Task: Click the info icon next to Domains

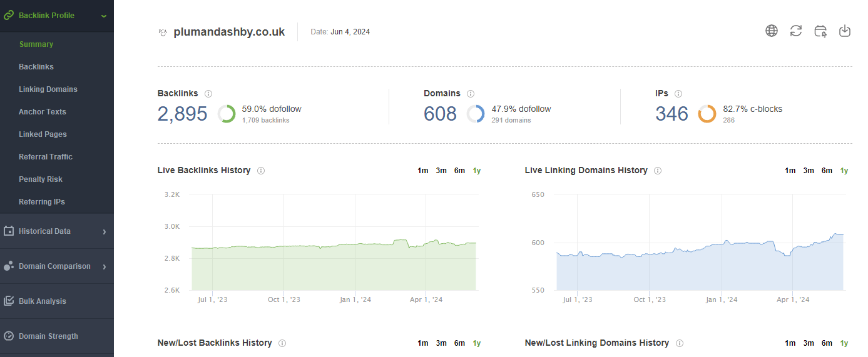Action: (x=471, y=94)
